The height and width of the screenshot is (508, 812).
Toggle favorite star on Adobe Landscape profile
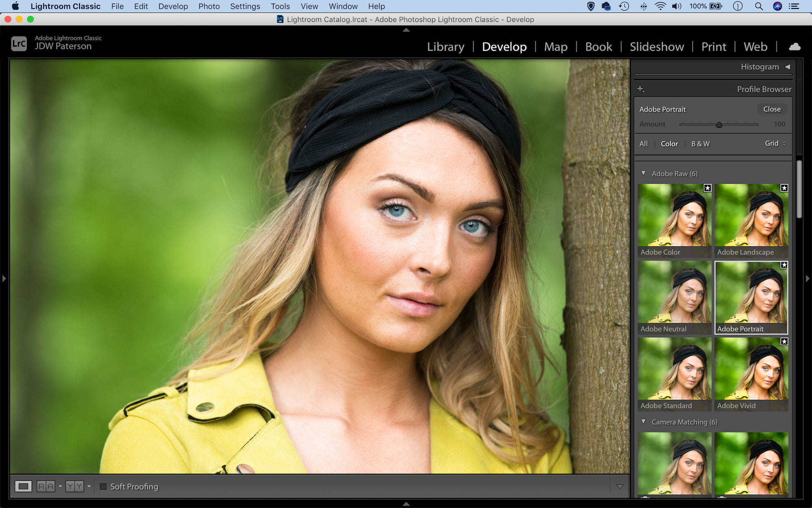[784, 188]
